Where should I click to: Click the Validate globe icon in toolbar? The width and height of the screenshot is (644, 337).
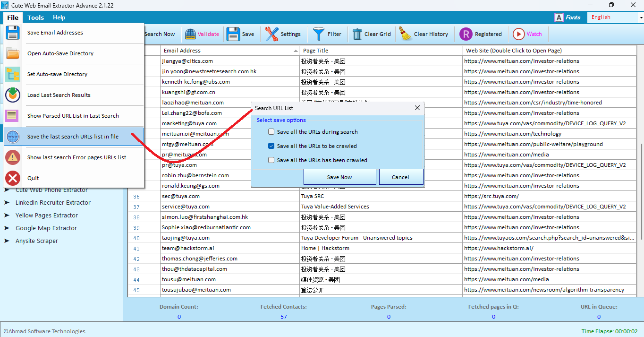pos(190,34)
